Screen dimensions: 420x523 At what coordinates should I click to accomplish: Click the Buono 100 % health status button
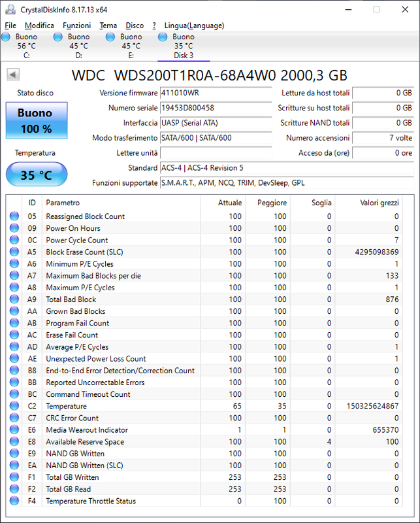click(37, 120)
